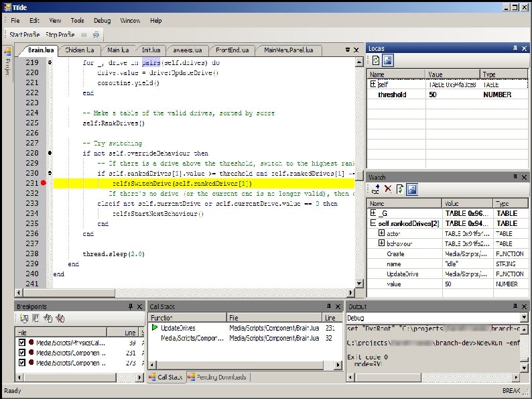Click third icon in Breakpoints toolbar

point(48,318)
